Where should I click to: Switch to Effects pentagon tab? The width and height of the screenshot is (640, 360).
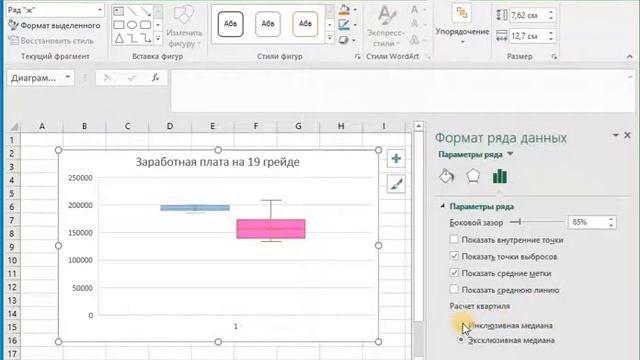473,176
